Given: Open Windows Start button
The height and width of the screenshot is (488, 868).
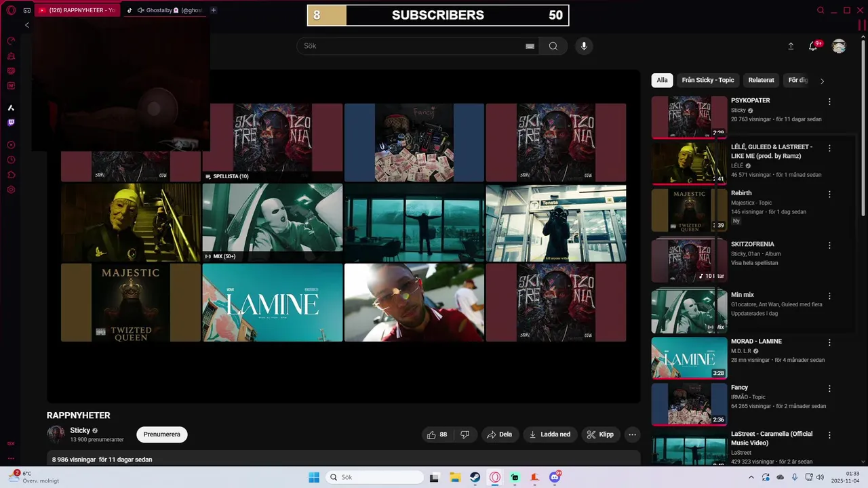Looking at the screenshot, I should point(314,477).
